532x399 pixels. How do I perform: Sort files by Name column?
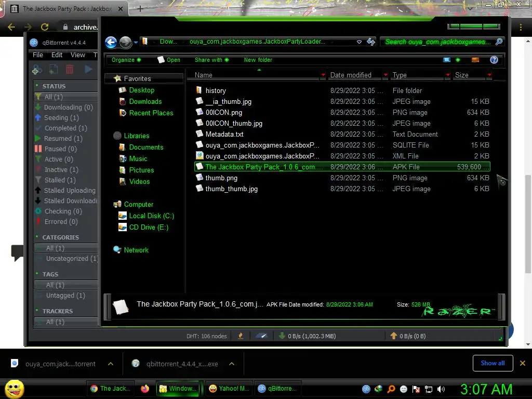click(x=204, y=75)
